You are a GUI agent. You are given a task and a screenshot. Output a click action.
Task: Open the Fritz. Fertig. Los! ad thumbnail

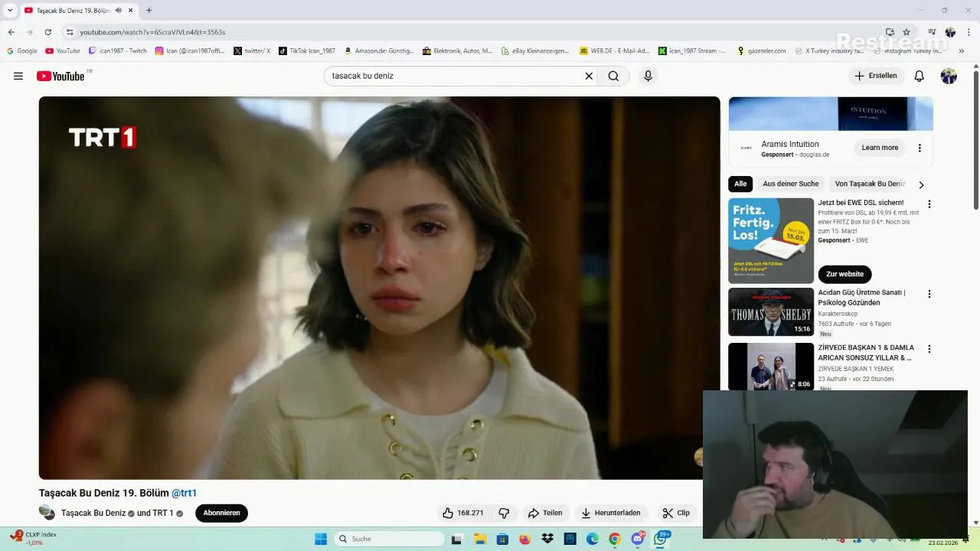point(771,241)
